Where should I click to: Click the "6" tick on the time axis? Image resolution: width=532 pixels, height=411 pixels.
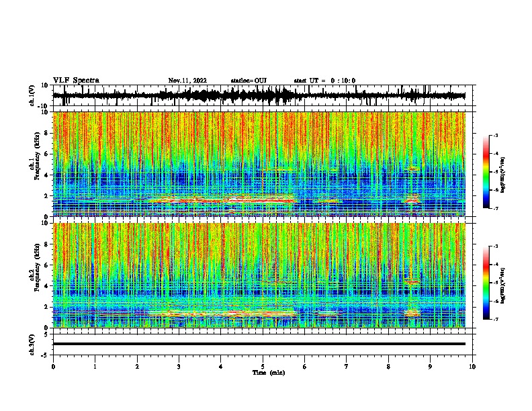click(305, 367)
